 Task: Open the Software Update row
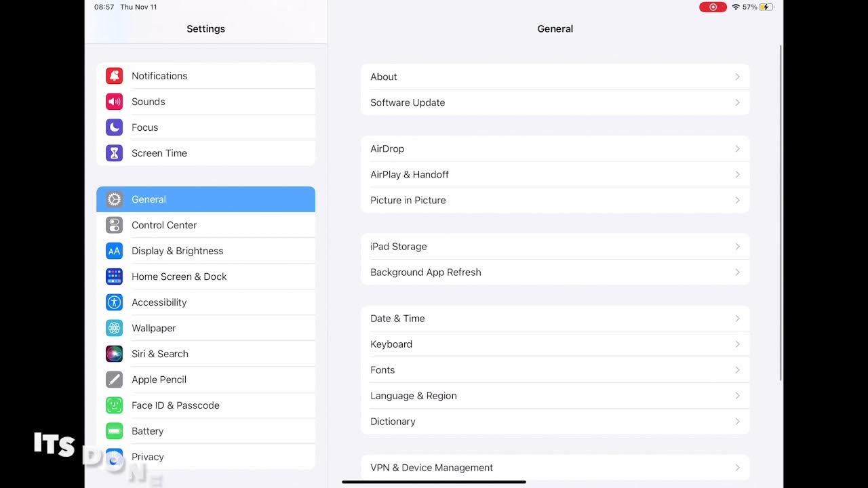(x=555, y=102)
